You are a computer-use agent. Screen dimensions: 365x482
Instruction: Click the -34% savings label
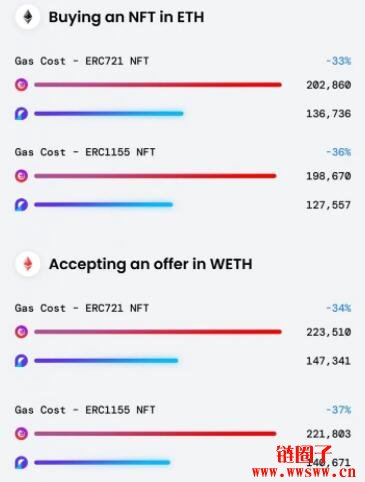pyautogui.click(x=338, y=308)
